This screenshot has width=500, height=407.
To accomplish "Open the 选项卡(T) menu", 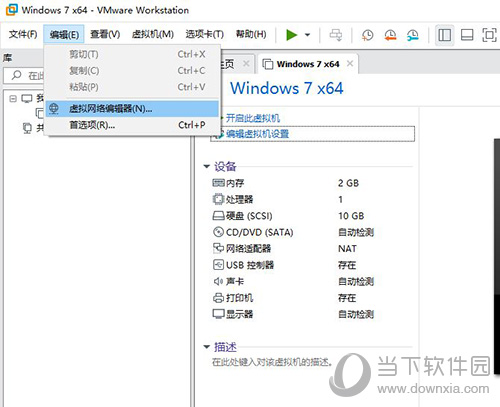I will pos(204,34).
